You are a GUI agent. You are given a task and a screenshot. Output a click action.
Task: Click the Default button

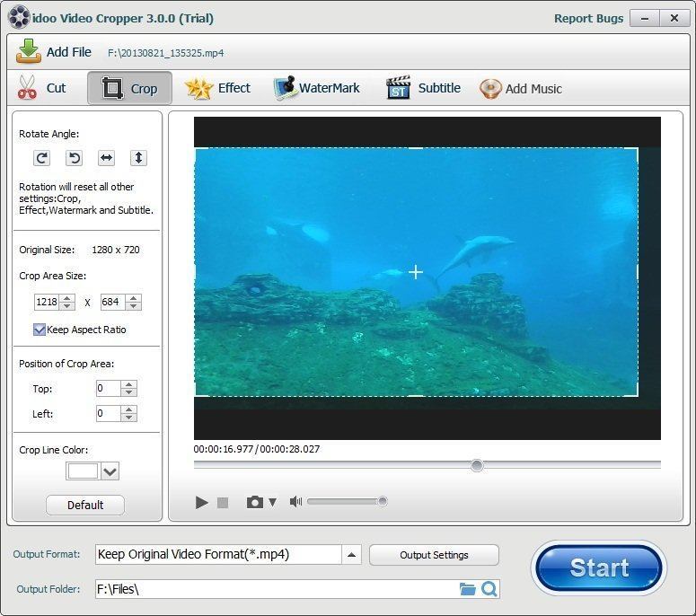tap(85, 505)
